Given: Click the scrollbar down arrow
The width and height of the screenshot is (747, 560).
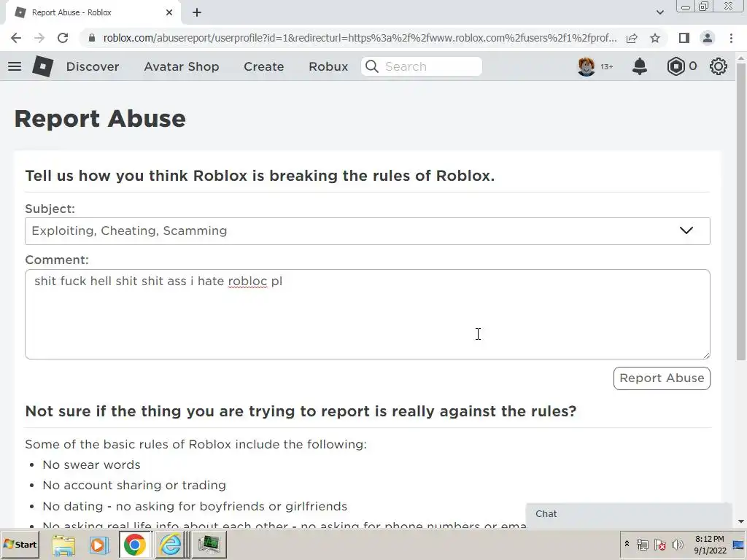Looking at the screenshot, I should point(741,522).
